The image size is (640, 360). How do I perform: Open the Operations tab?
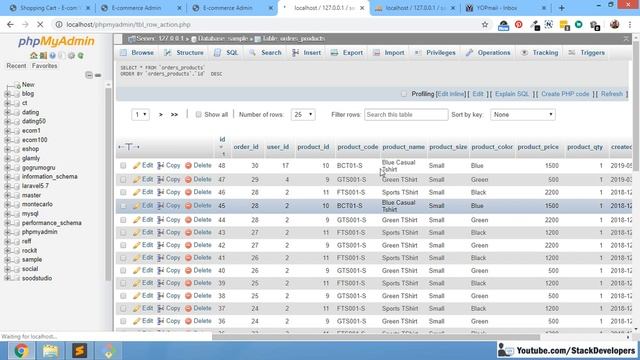(x=488, y=53)
